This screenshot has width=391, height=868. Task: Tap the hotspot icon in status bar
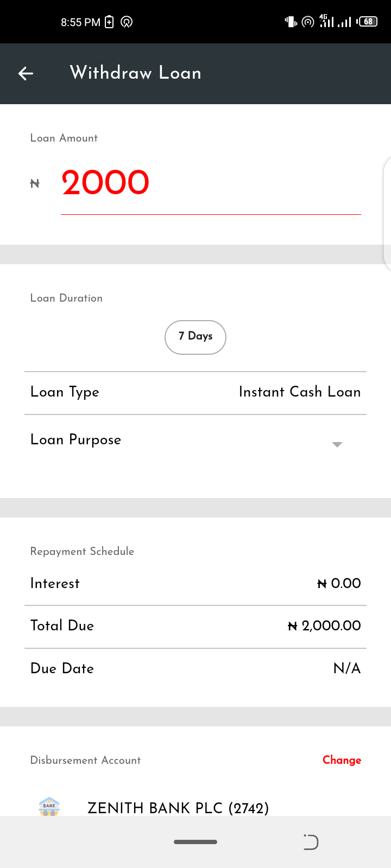click(x=308, y=22)
